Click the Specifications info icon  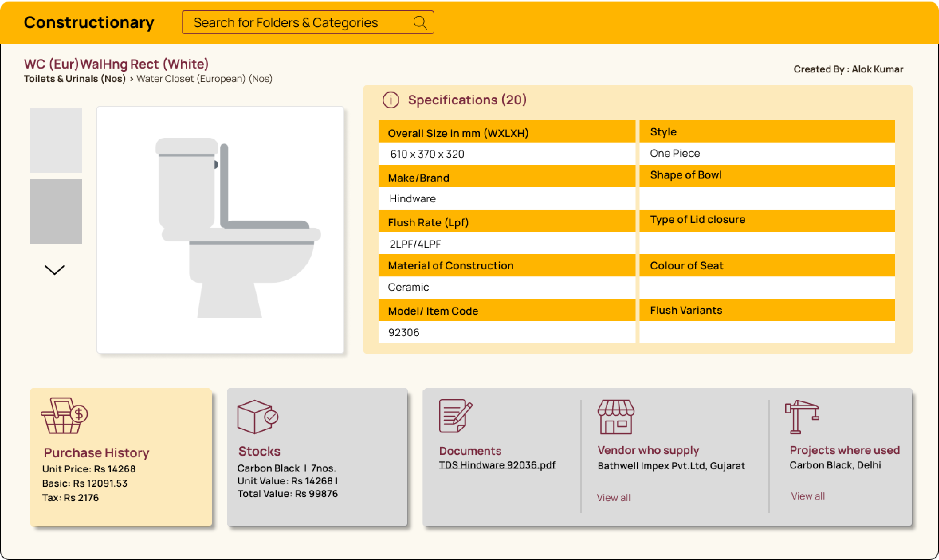coord(391,100)
